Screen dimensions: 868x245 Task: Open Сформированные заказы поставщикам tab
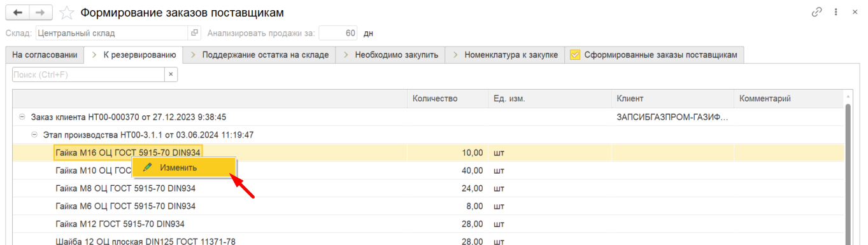[x=654, y=55]
